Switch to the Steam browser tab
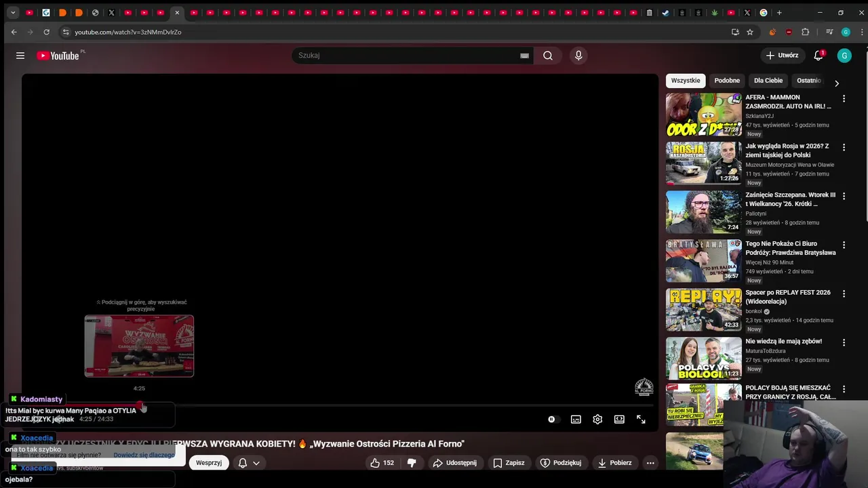Viewport: 868px width, 488px height. [x=665, y=12]
